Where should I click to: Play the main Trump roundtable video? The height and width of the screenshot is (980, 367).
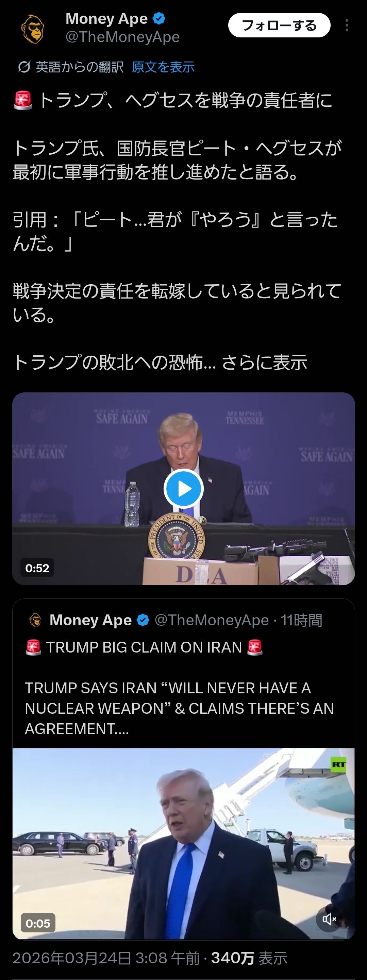[x=184, y=489]
